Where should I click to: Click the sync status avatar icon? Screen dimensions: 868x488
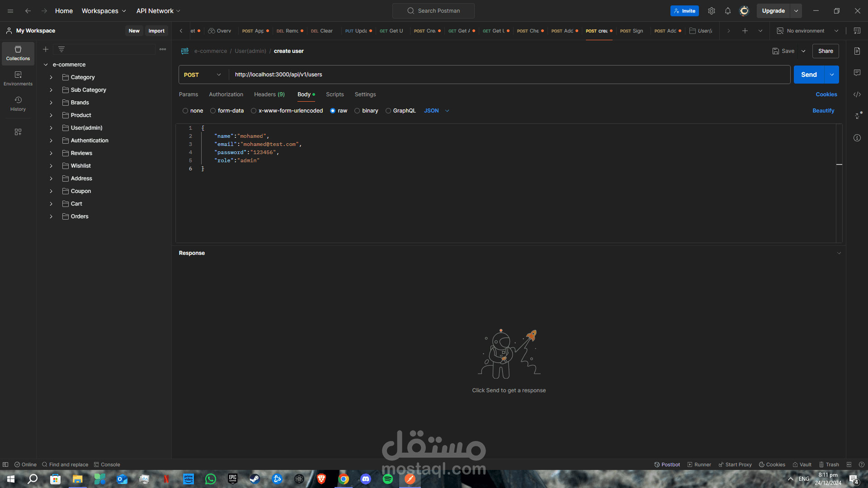[x=744, y=11]
